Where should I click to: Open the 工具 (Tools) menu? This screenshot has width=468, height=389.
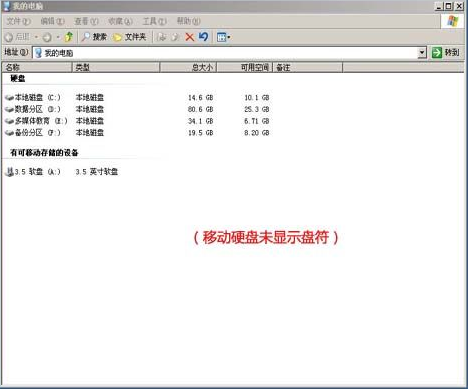pyautogui.click(x=154, y=21)
